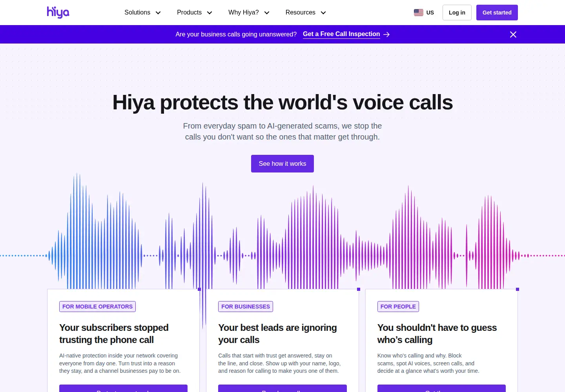Click paragraph starting Calls that start with trust
This screenshot has height=392, width=565.
(279, 363)
